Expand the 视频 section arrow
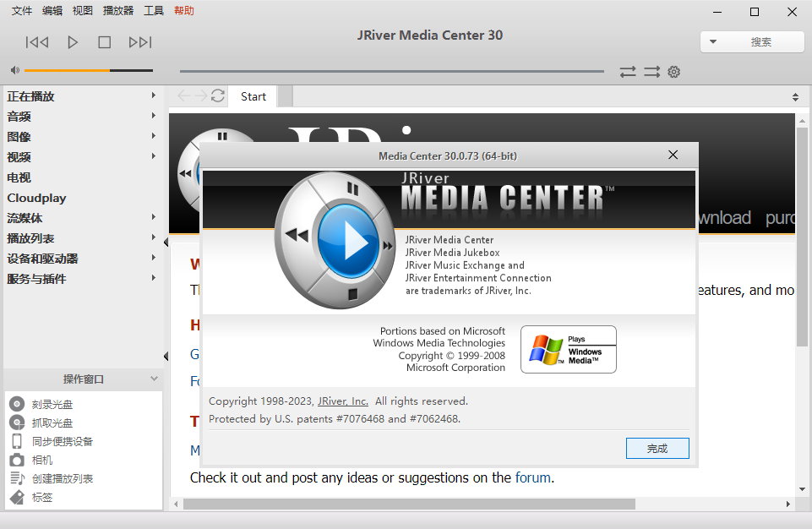This screenshot has height=529, width=812. point(153,156)
